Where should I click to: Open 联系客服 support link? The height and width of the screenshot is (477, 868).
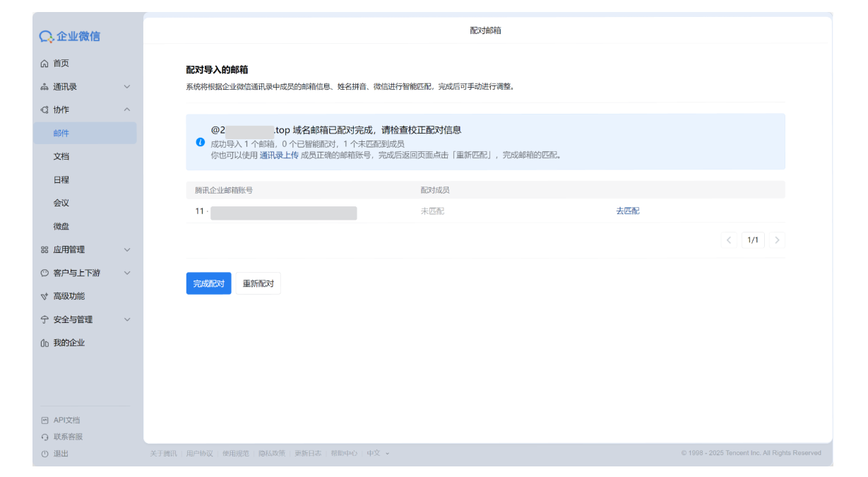tap(68, 437)
